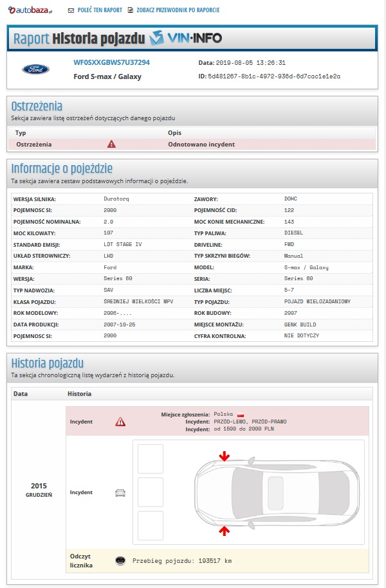
Task: Click the odometer gauge icon
Action: tap(120, 560)
